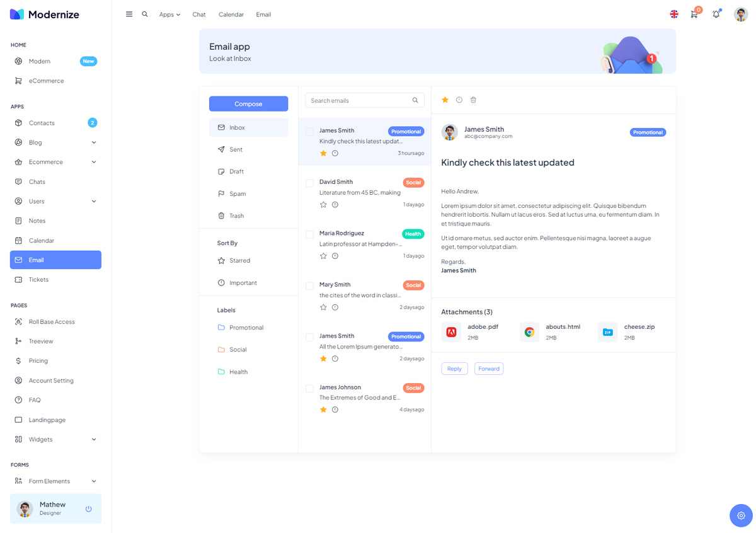756x533 pixels.
Task: Select the James Johnson email checkbox
Action: tap(309, 389)
